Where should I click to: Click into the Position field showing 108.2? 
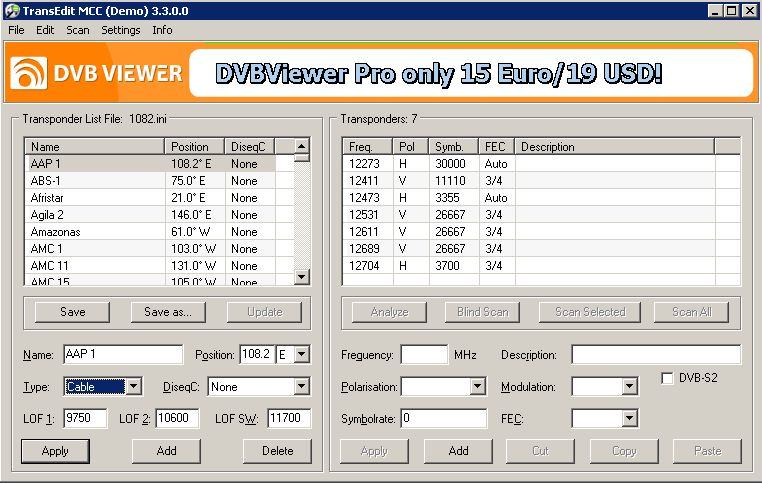258,355
